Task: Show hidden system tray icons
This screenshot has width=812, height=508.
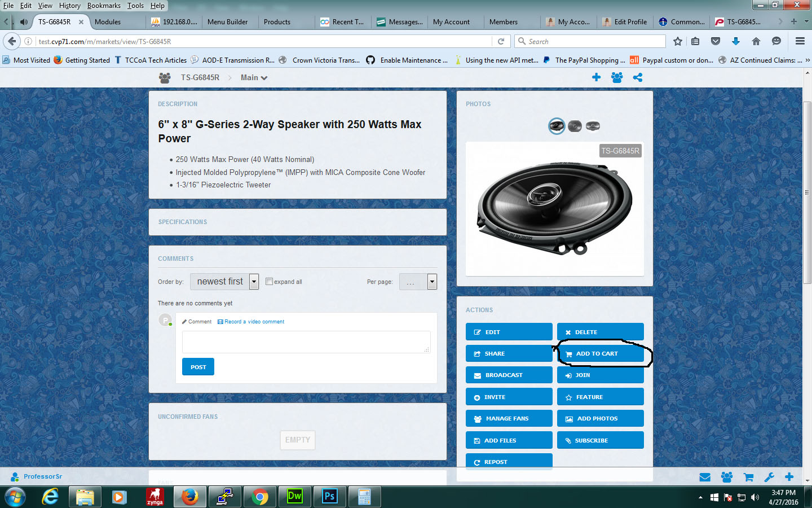Action: click(700, 497)
